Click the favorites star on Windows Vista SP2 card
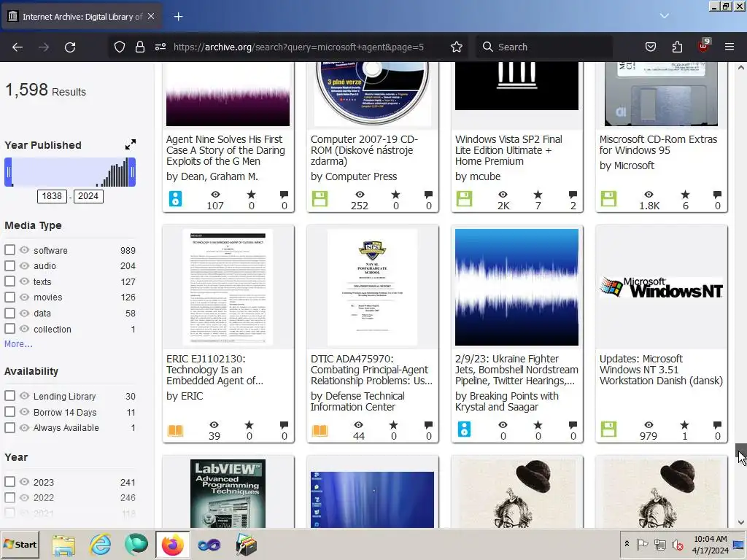This screenshot has height=560, width=747. point(538,194)
